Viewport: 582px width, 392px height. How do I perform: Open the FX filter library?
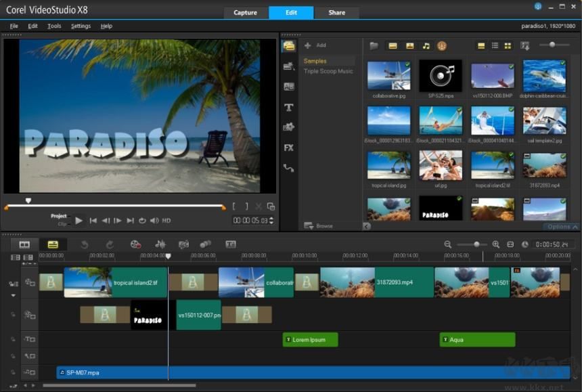(x=289, y=147)
